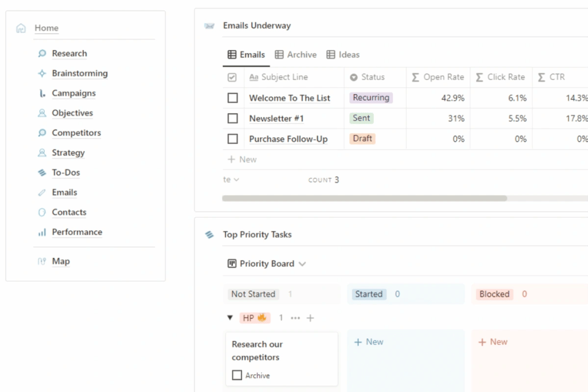The image size is (588, 392).
Task: Click the Emails Underway heading
Action: point(257,26)
